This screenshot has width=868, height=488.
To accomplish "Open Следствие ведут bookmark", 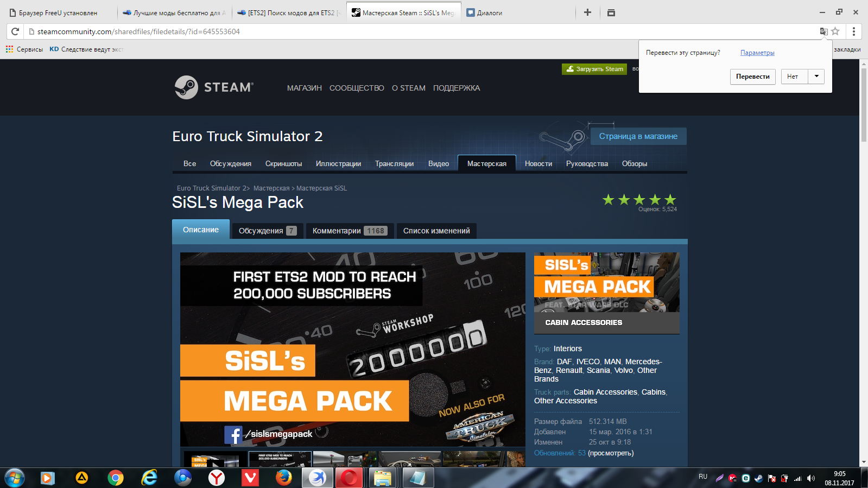I will (x=86, y=49).
